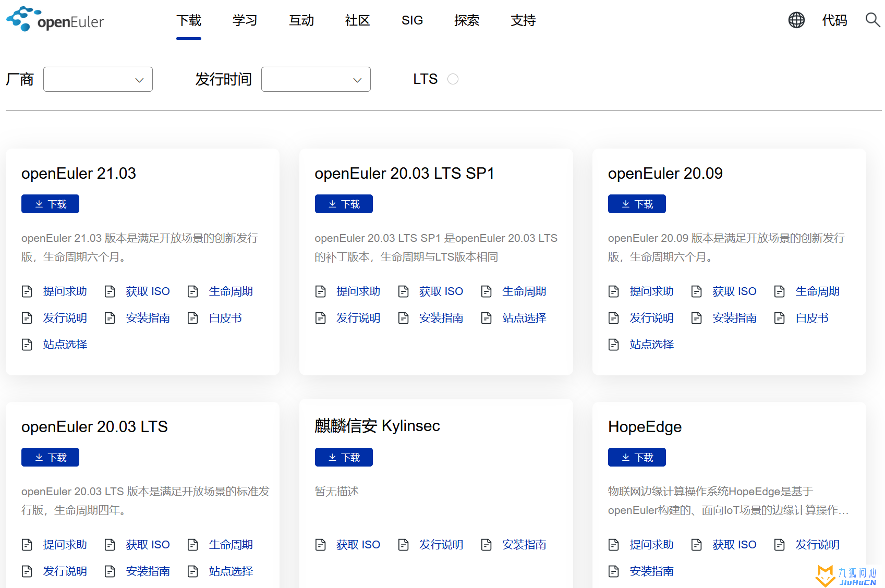Click the openEuler 21.03 card title
Viewport: 885px width, 588px height.
pyautogui.click(x=79, y=174)
